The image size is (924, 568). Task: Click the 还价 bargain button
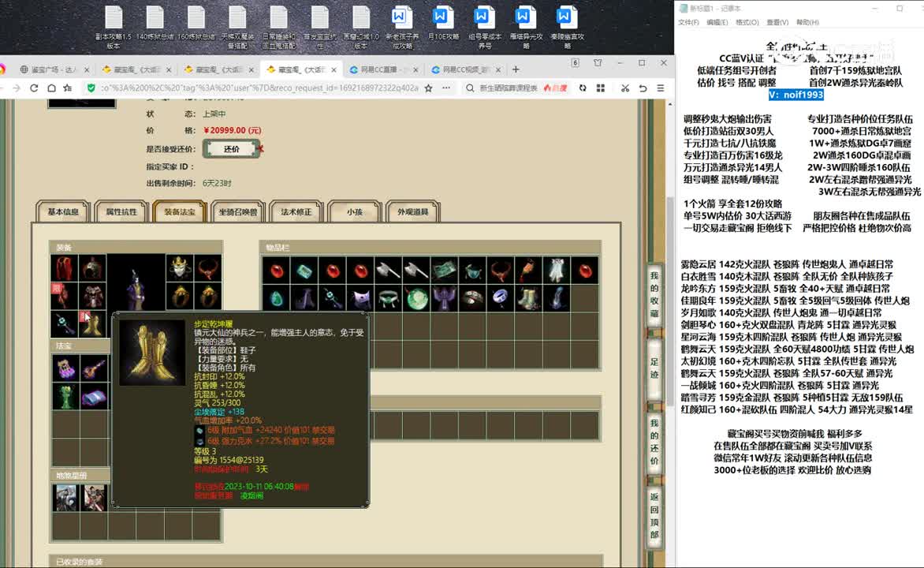(x=232, y=149)
